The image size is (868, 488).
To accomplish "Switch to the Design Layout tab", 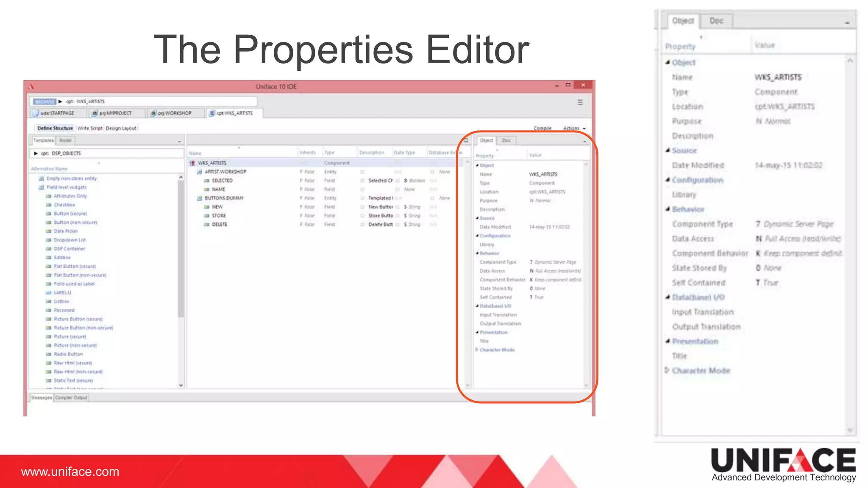I will (x=121, y=128).
